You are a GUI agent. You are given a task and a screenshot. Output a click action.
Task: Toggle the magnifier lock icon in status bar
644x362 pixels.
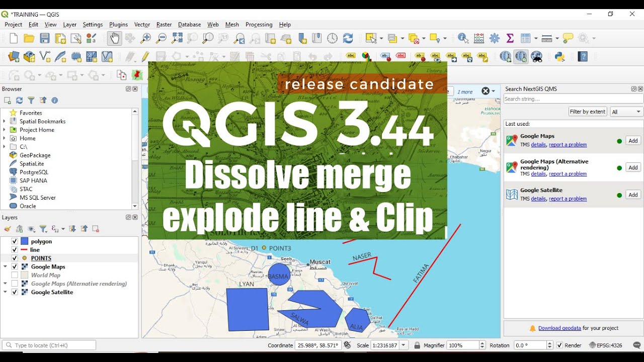tap(417, 345)
